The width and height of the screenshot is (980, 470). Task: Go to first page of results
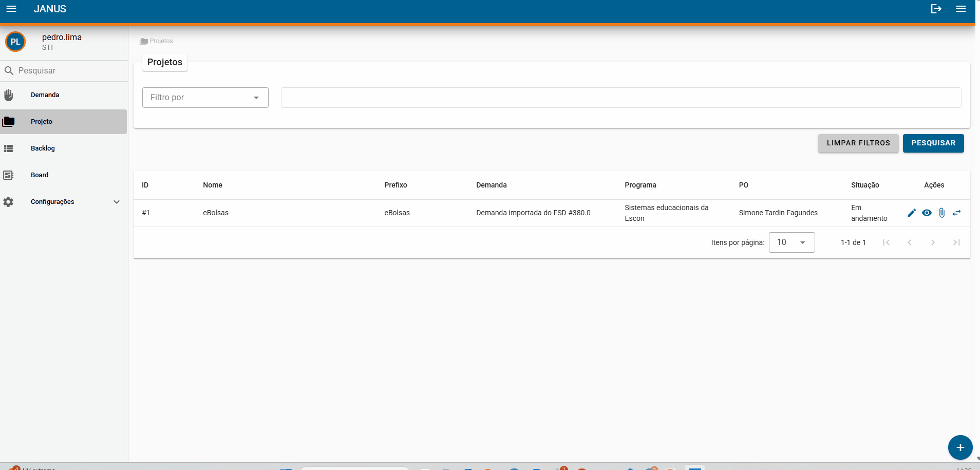click(x=886, y=242)
